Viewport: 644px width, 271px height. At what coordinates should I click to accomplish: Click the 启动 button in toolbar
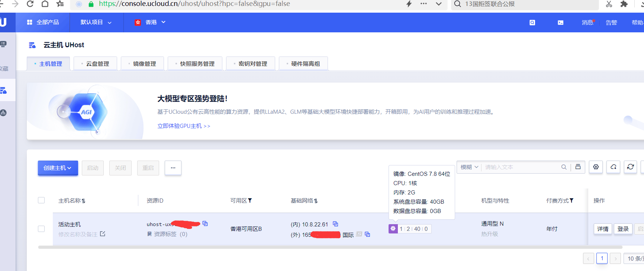pyautogui.click(x=93, y=168)
